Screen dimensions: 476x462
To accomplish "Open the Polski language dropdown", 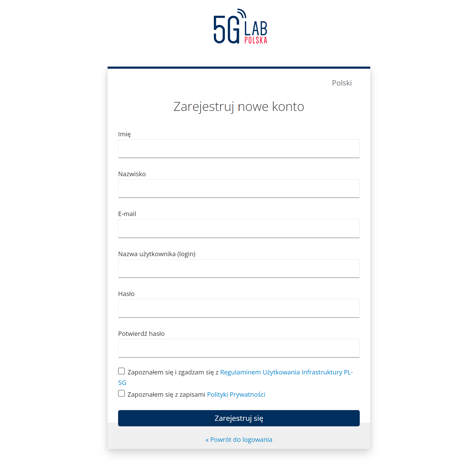I will [x=341, y=83].
